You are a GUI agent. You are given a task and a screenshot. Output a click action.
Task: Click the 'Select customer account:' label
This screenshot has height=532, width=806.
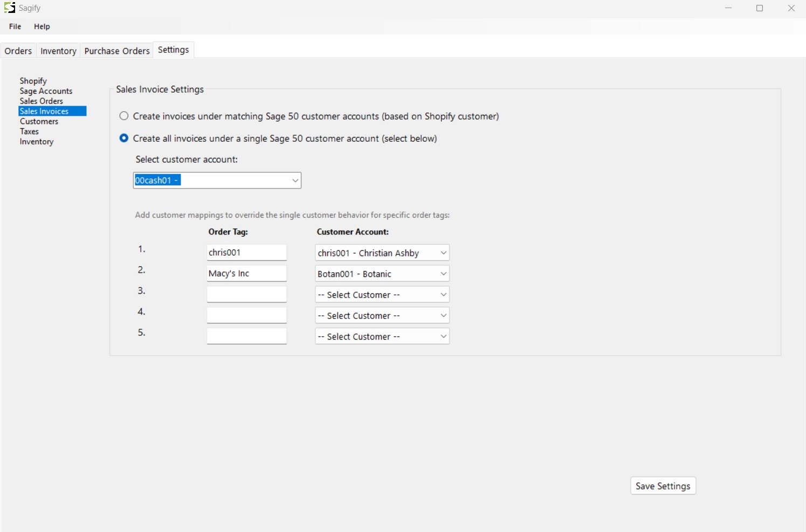click(187, 160)
